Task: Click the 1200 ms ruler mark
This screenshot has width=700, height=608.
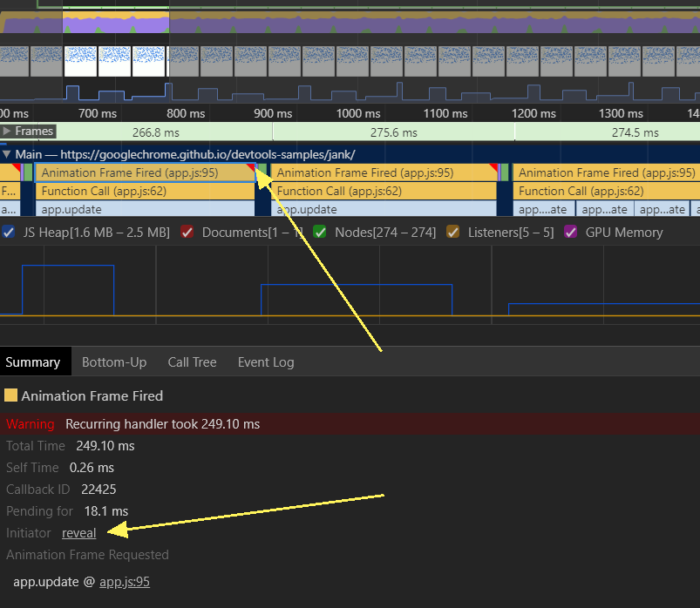Action: point(533,113)
